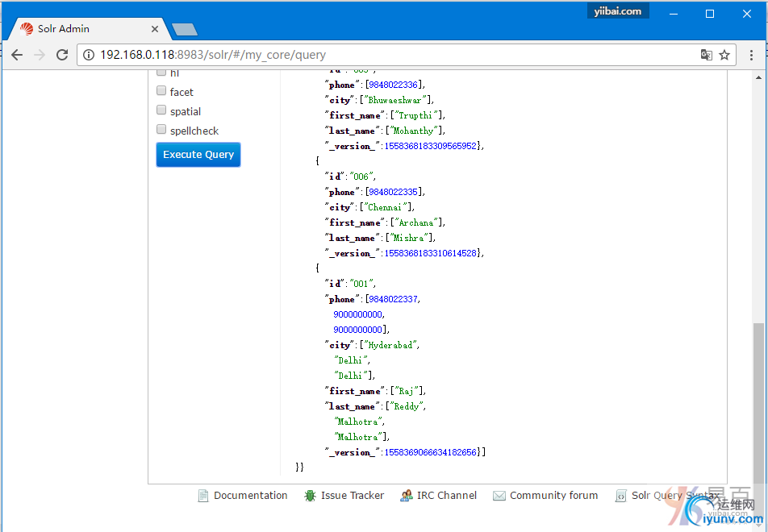Click the Documentation page icon
Viewport: 768px width, 532px height.
click(x=202, y=496)
